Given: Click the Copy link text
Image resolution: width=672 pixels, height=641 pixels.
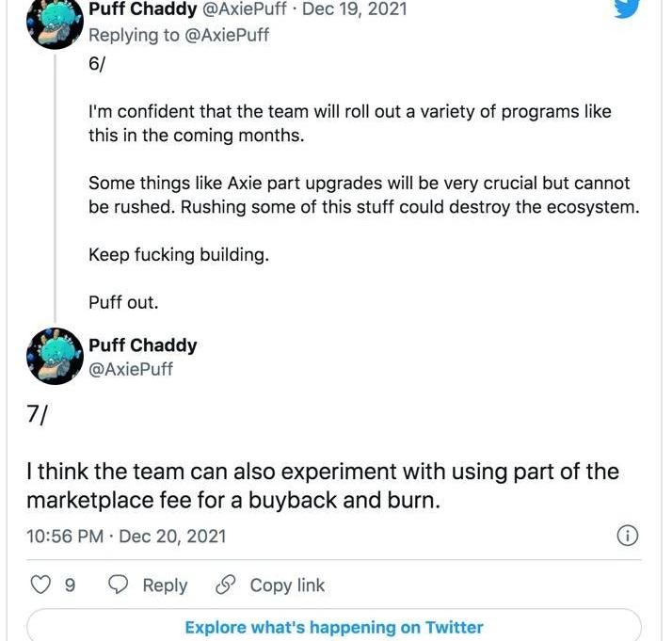Looking at the screenshot, I should coord(287,585).
